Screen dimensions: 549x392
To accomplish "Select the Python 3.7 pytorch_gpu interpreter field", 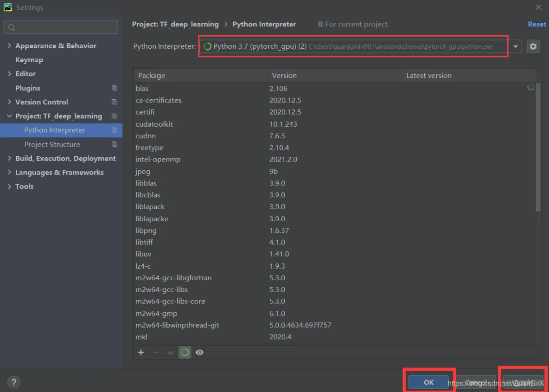I will (354, 46).
